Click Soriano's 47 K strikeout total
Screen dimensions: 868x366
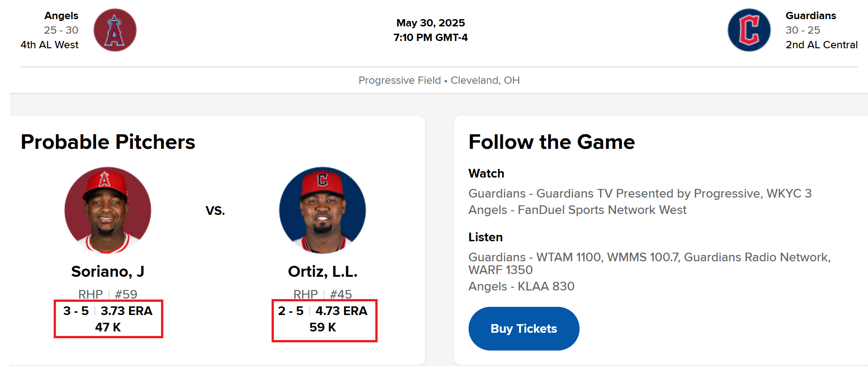[x=108, y=327]
